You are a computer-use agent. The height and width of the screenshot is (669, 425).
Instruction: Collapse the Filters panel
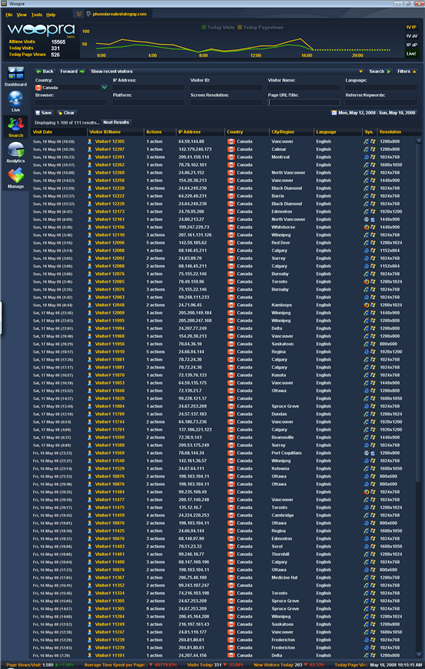(406, 71)
